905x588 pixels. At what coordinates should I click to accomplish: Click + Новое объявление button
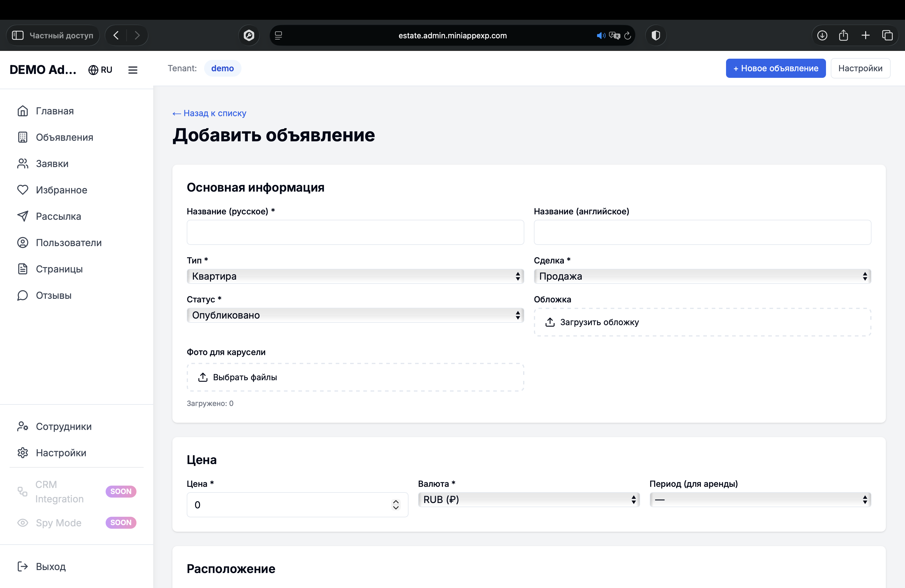[775, 68]
